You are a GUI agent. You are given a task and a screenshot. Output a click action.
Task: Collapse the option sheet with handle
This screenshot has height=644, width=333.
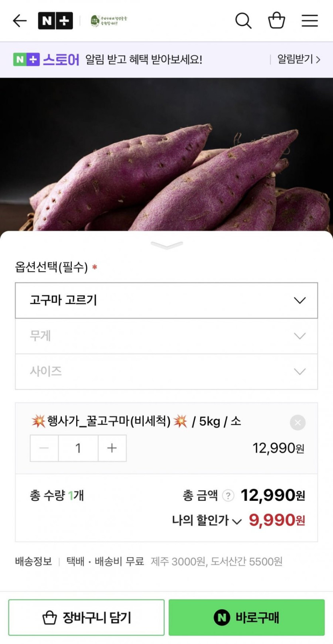[x=167, y=245]
